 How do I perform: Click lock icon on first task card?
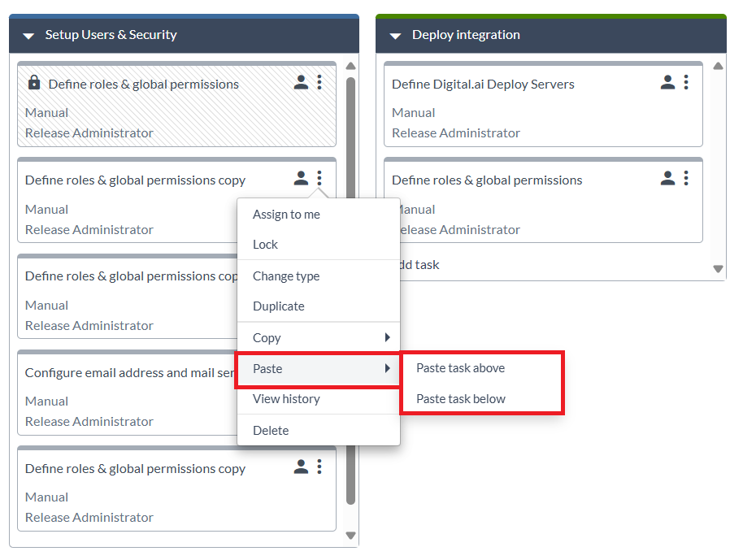click(34, 83)
